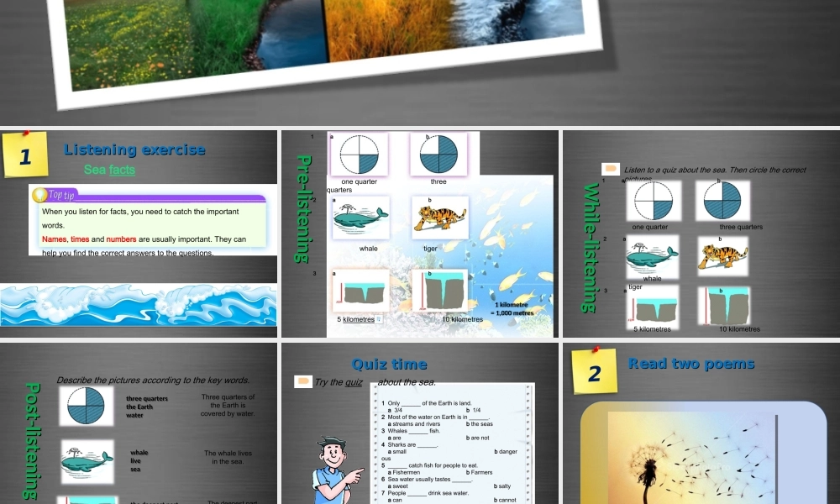Image resolution: width=840 pixels, height=504 pixels.
Task: Click the ocean wave banner image
Action: pyautogui.click(x=138, y=305)
